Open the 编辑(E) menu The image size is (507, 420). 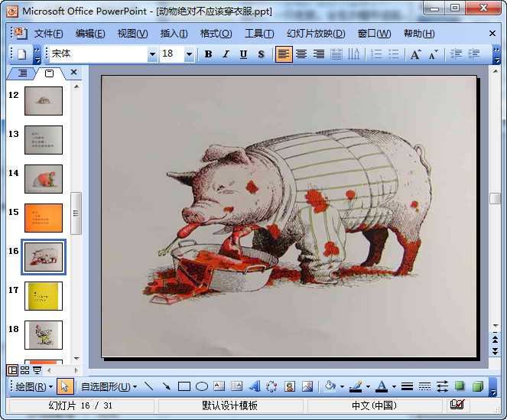90,34
